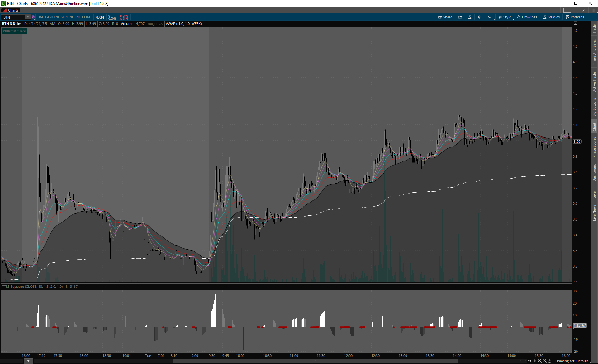
Task: Switch to Times And Sales side tab
Action: coord(594,52)
